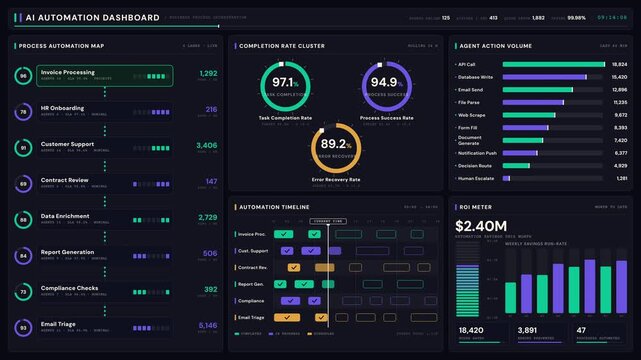Open the highlighted Invoice Processing card
Screen dimensions: 641x360
(105, 76)
